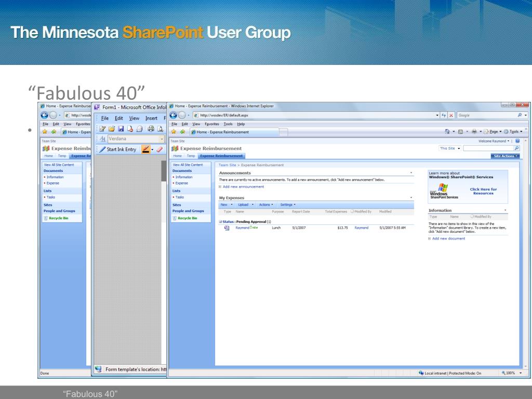Open the Announcements web part menu arrow

coord(411,173)
